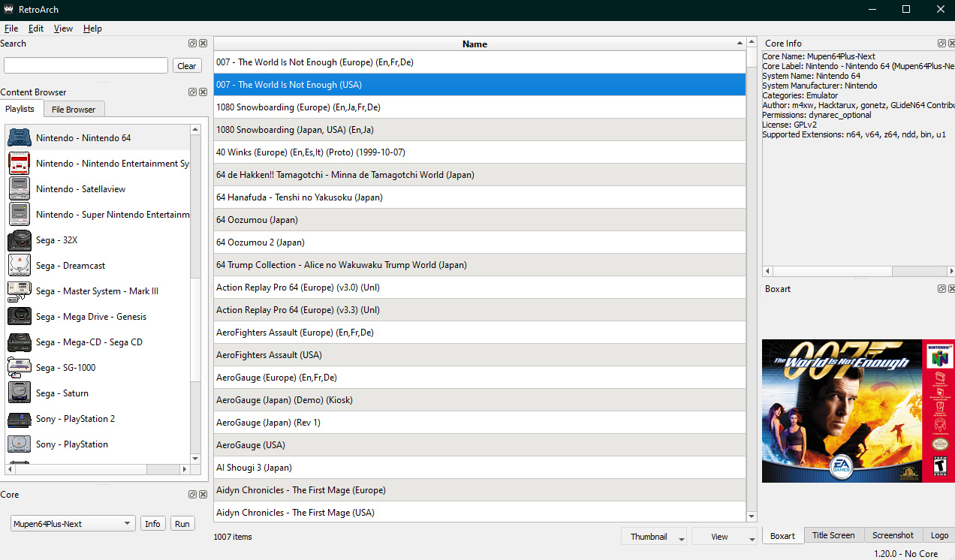The height and width of the screenshot is (560, 955).
Task: Click the Name column header
Action: pos(480,44)
